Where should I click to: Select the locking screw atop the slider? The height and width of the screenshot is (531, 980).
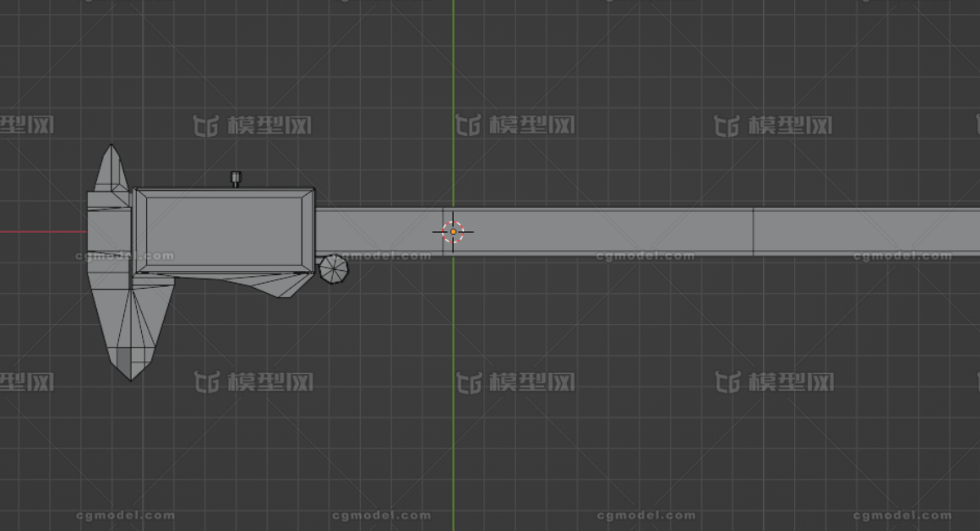click(236, 178)
